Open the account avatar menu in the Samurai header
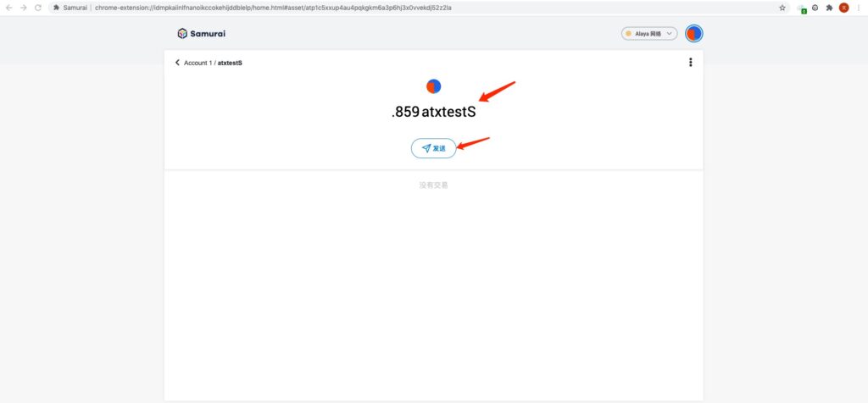The width and height of the screenshot is (868, 403). pos(693,34)
